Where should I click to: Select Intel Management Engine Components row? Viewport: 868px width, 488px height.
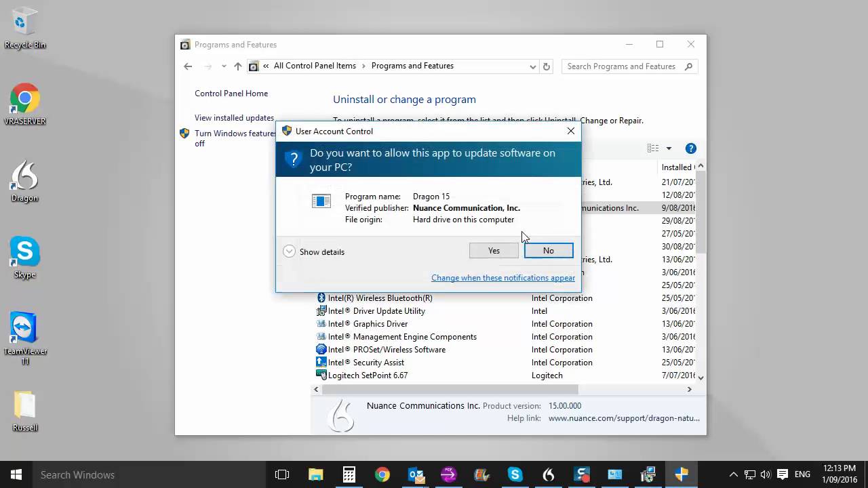(x=506, y=337)
